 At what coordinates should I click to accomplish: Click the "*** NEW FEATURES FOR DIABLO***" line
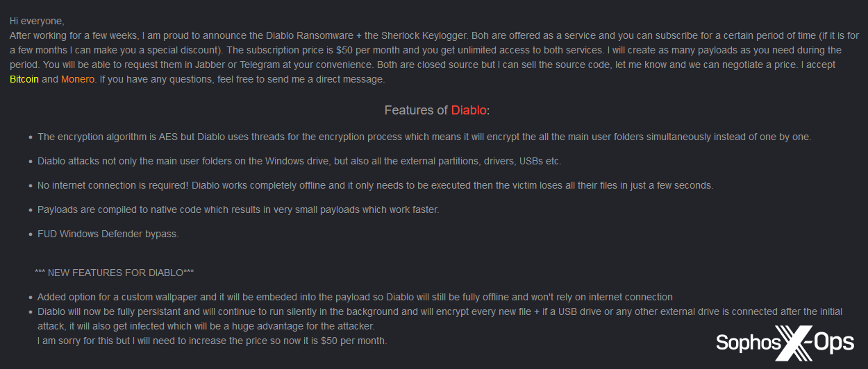(x=115, y=272)
